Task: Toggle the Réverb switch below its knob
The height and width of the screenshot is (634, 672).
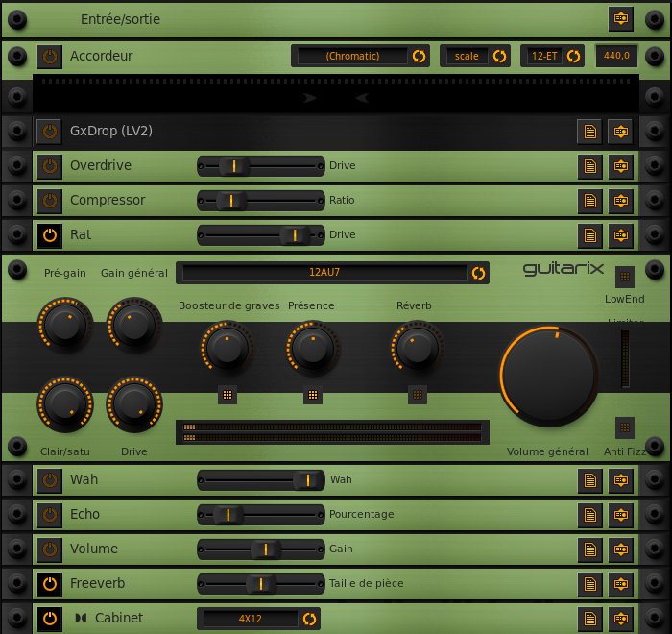Action: coord(418,395)
